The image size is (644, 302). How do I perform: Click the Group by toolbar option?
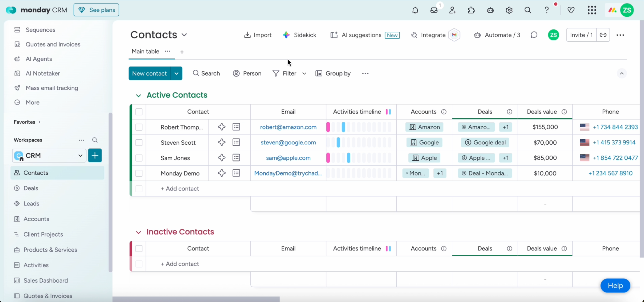pyautogui.click(x=333, y=73)
